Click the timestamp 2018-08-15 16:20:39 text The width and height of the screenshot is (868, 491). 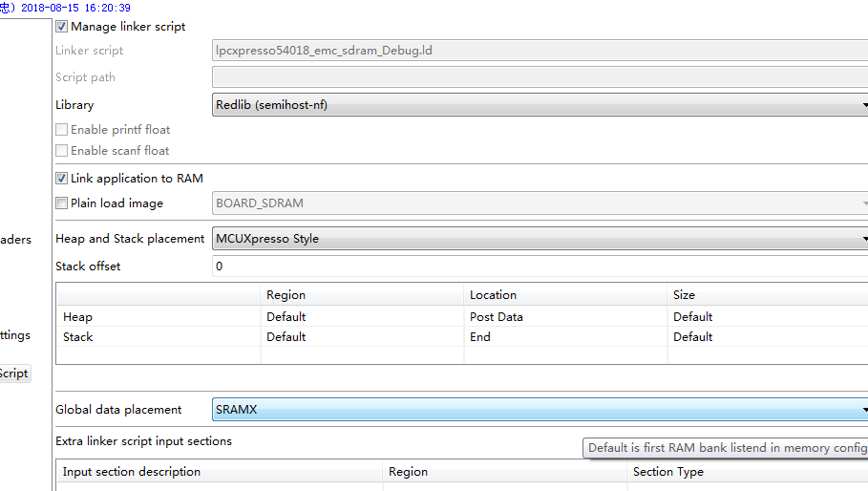75,8
